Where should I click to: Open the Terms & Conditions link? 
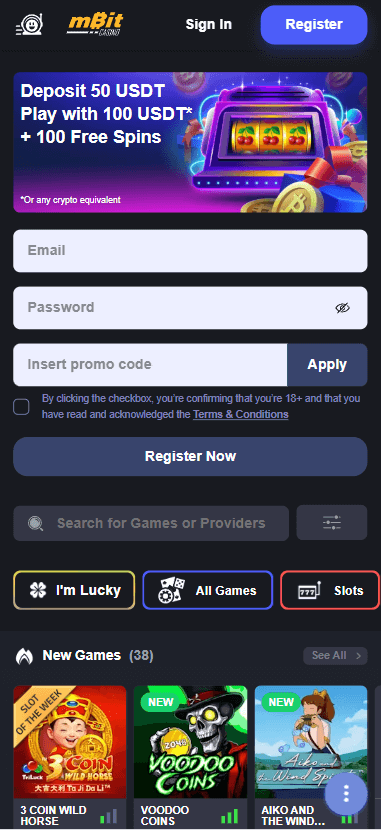coord(241,414)
